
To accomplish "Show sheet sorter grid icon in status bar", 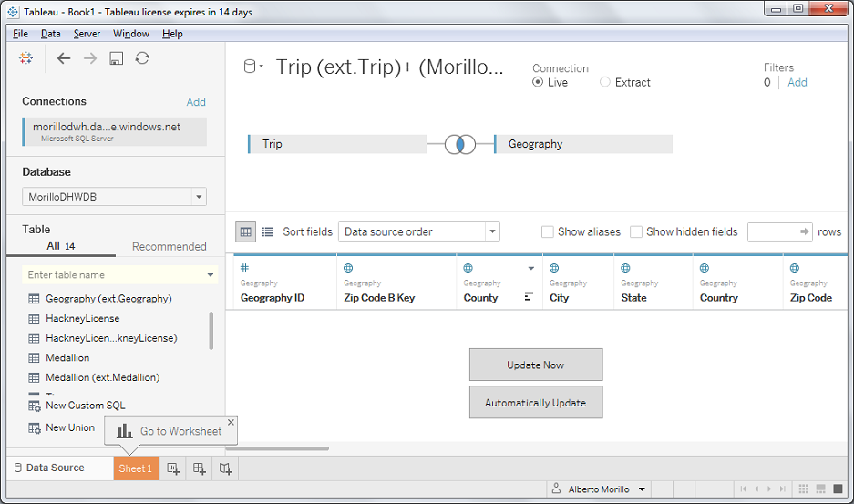I will tap(803, 489).
